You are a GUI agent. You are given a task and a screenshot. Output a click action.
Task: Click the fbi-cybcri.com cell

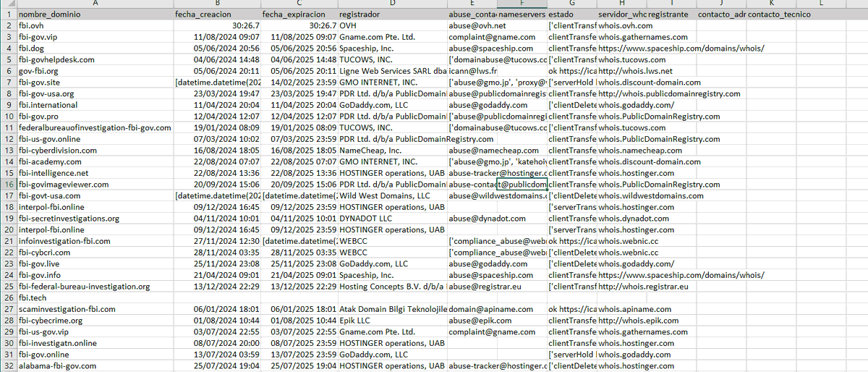tap(95, 253)
